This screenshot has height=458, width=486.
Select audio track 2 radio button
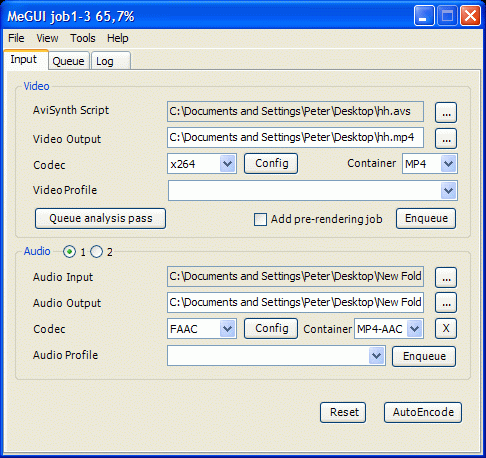pos(96,252)
